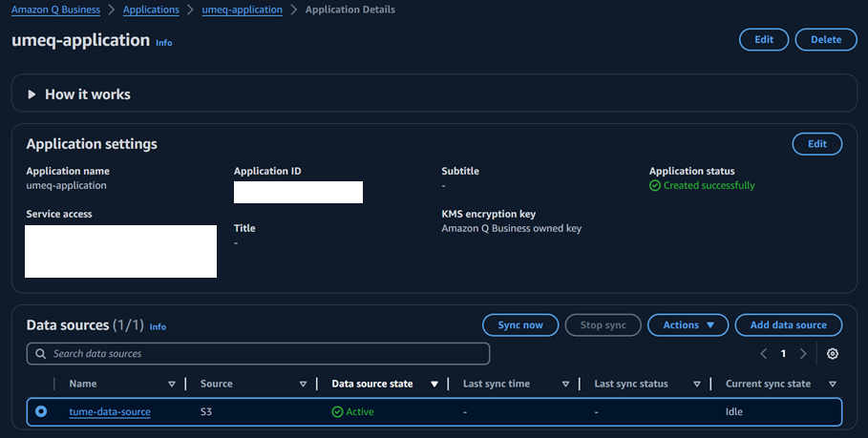Expand the How it works section
Screen dimensions: 868x438
32,94
